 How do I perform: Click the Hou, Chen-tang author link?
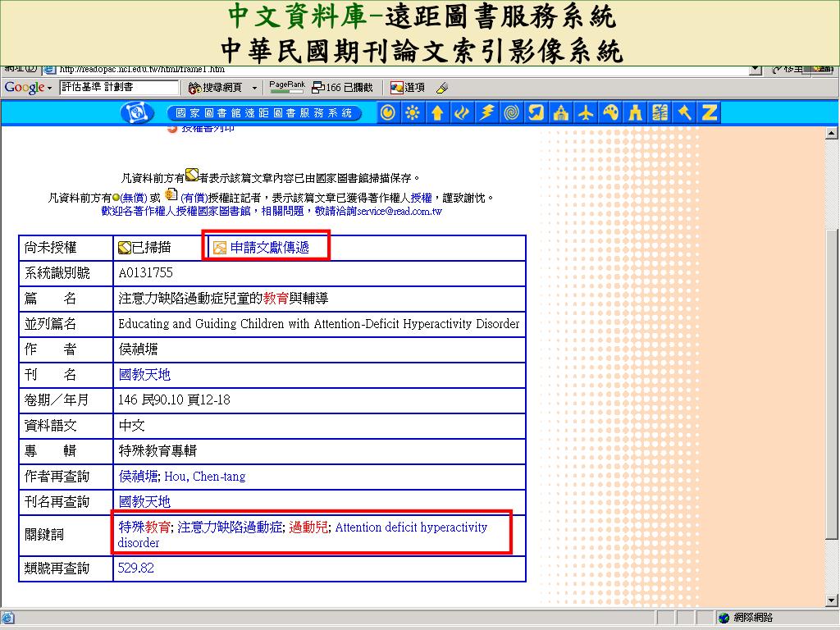click(x=204, y=477)
